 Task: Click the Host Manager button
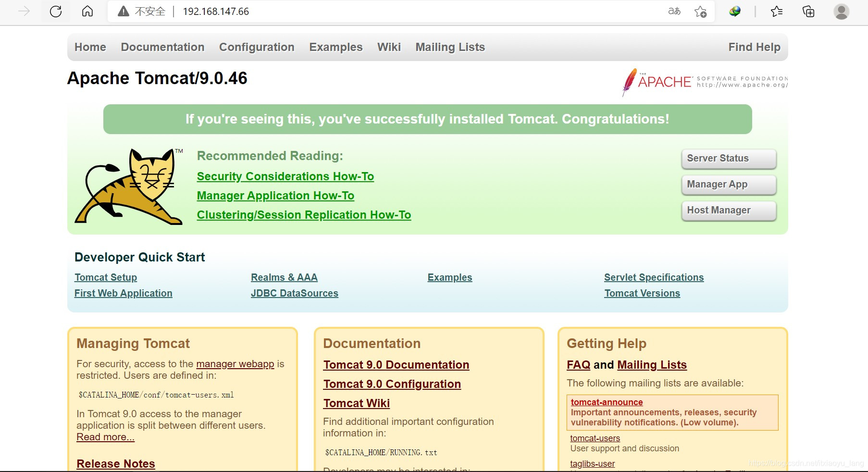[729, 211]
